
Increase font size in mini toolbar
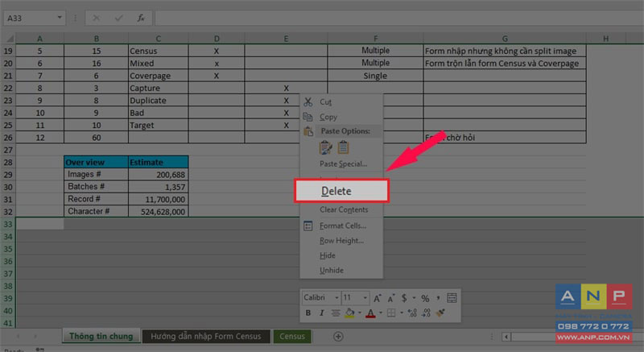point(377,298)
